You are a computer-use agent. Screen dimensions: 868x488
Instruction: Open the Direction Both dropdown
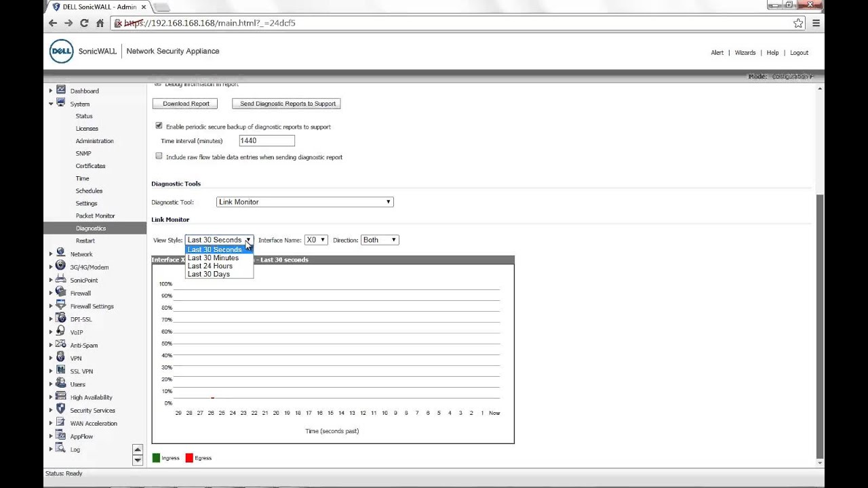pyautogui.click(x=380, y=240)
